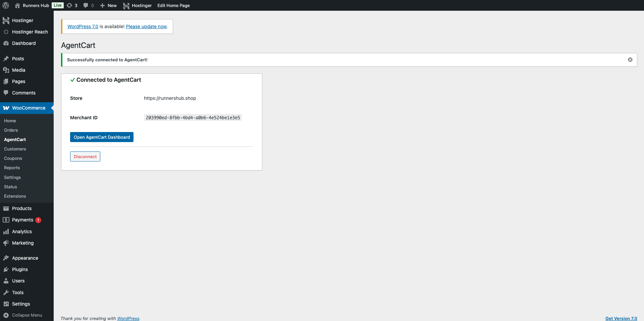Open WooCommerce Settings submenu item
The width and height of the screenshot is (644, 321).
point(12,177)
